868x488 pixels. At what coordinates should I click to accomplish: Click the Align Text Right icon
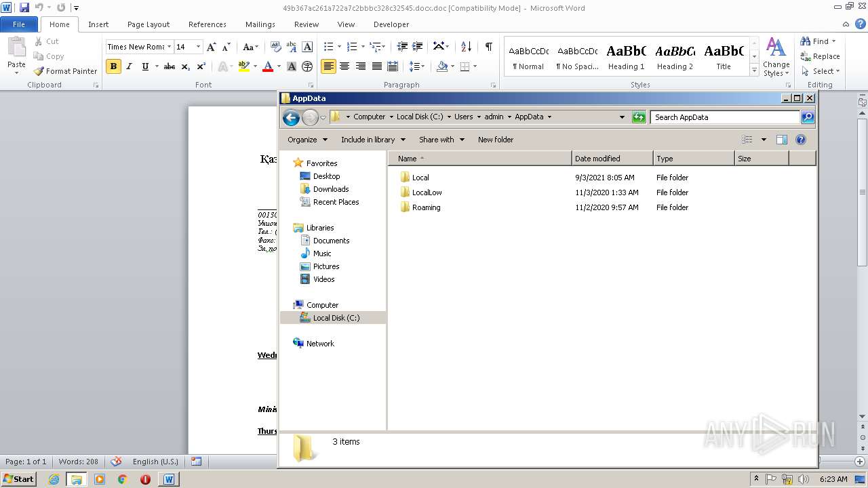[361, 66]
